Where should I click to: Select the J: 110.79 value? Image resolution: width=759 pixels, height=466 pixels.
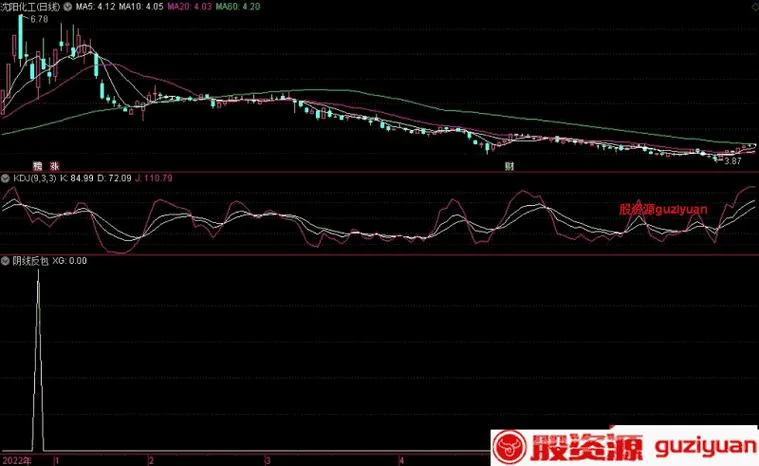153,179
